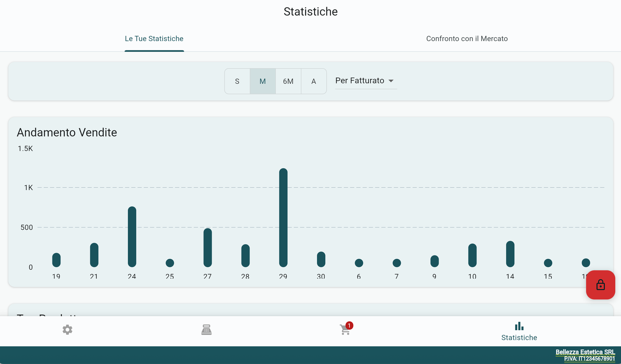Enable the S weekly view toggle

point(237,81)
